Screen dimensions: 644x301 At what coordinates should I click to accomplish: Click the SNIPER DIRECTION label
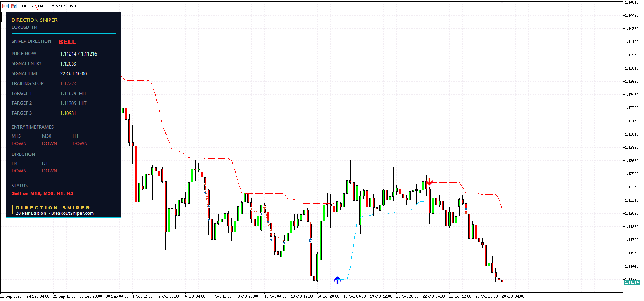pos(31,41)
